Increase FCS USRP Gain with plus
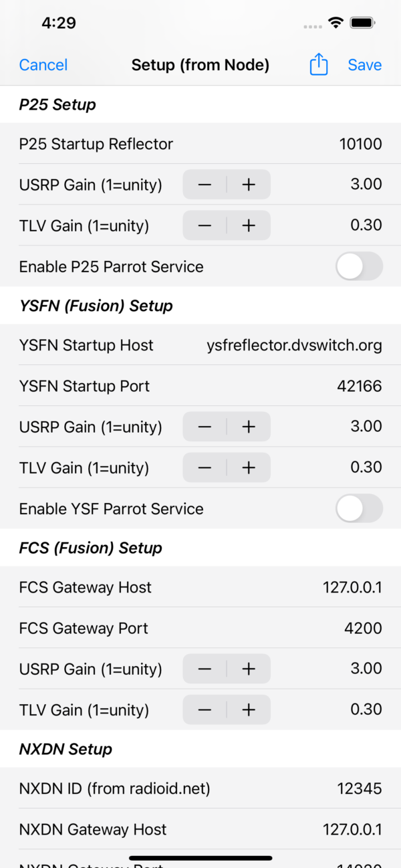Screen dimensions: 401x868 [249, 669]
